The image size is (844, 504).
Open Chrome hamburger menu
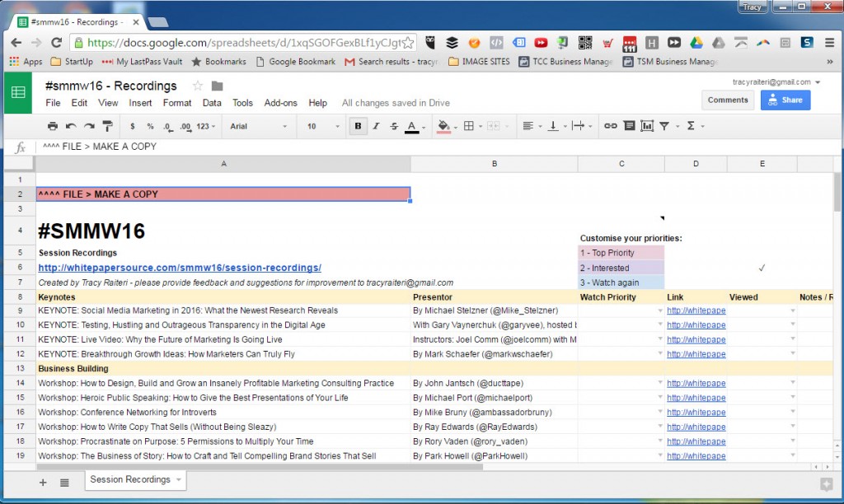pyautogui.click(x=829, y=43)
